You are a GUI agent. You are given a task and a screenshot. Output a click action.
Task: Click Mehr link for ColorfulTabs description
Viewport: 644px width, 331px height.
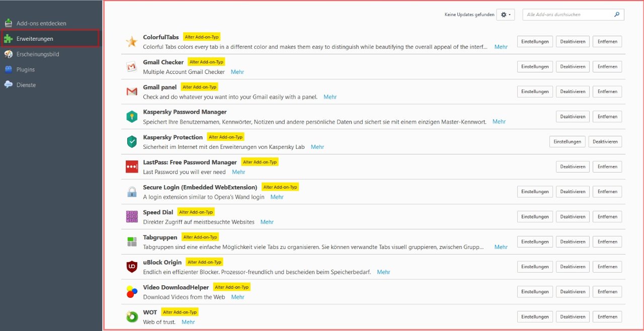(x=501, y=47)
